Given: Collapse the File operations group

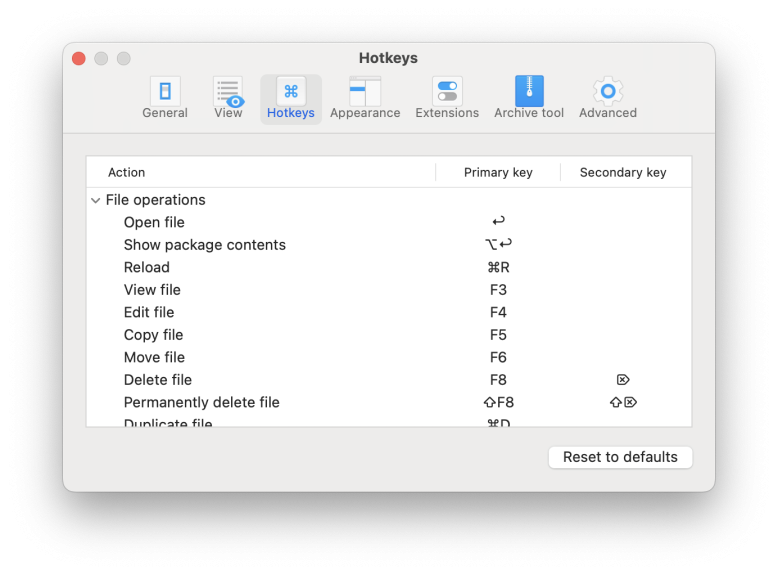Looking at the screenshot, I should (x=96, y=200).
